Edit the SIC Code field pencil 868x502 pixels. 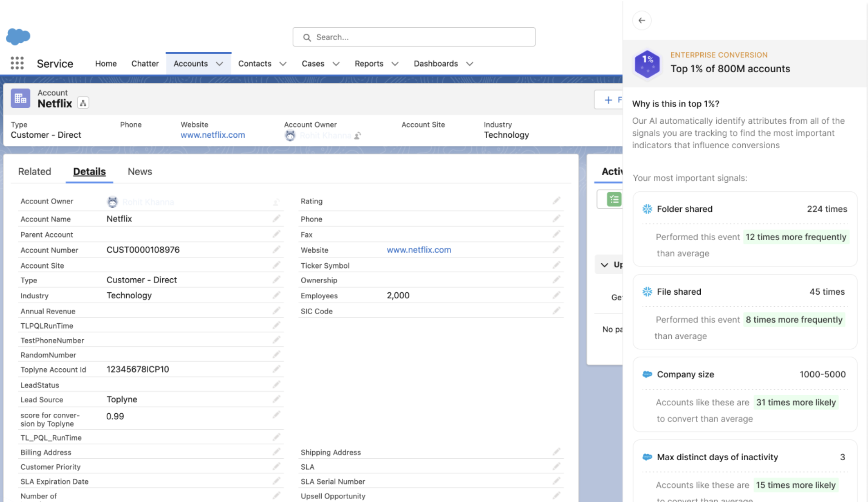tap(556, 311)
